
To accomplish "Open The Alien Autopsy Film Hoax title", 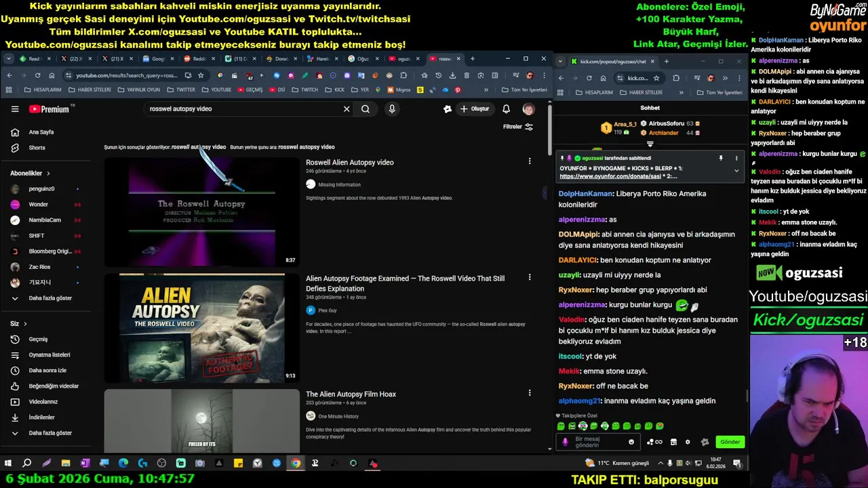I will click(x=351, y=394).
